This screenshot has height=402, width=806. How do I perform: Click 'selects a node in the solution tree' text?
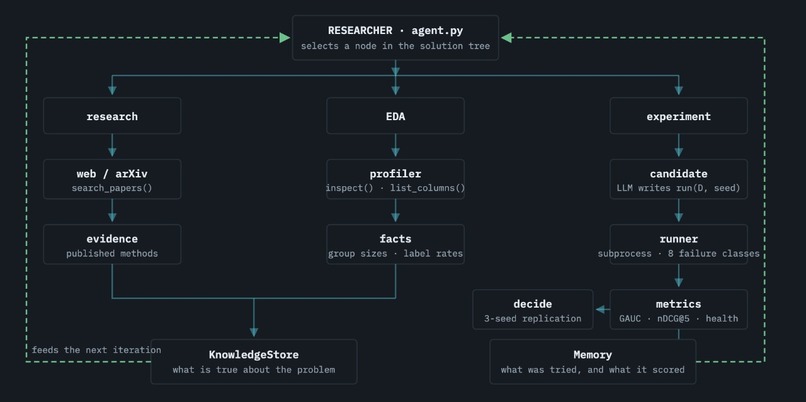[x=395, y=46]
